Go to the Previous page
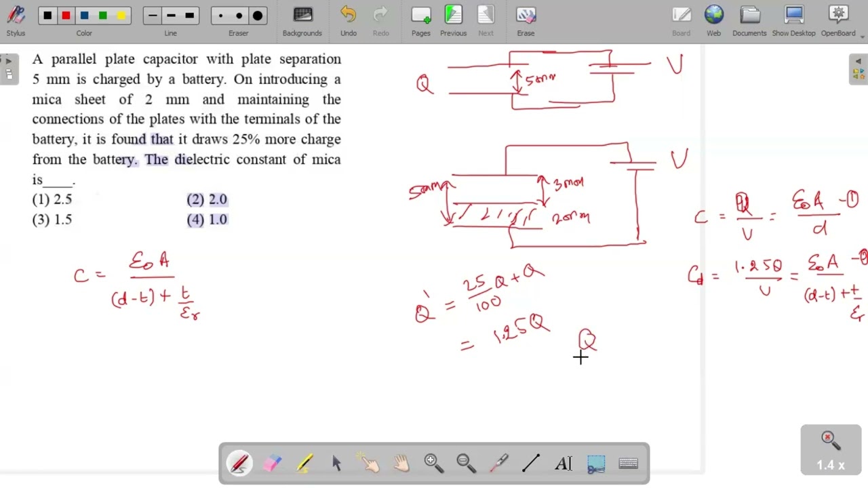The image size is (868, 488). point(453,21)
